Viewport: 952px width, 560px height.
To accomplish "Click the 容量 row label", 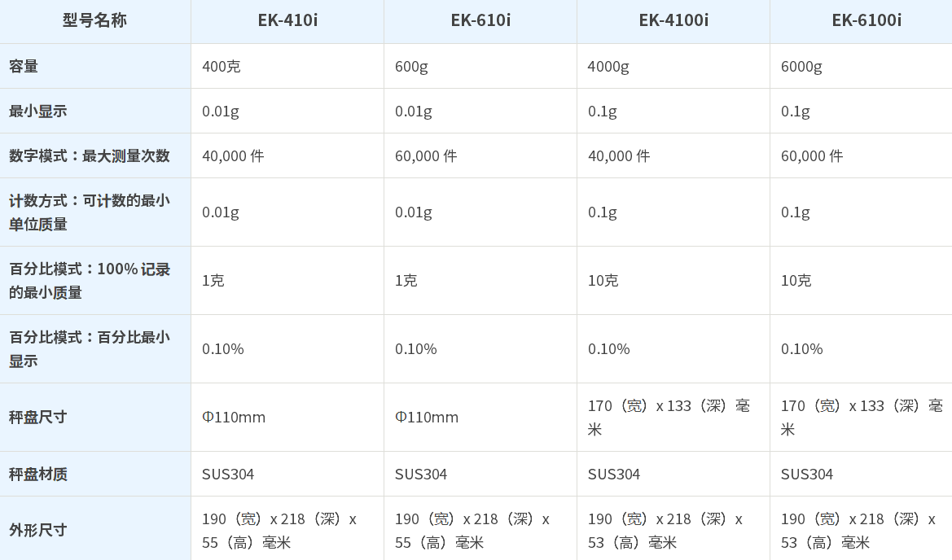I will pos(24,66).
